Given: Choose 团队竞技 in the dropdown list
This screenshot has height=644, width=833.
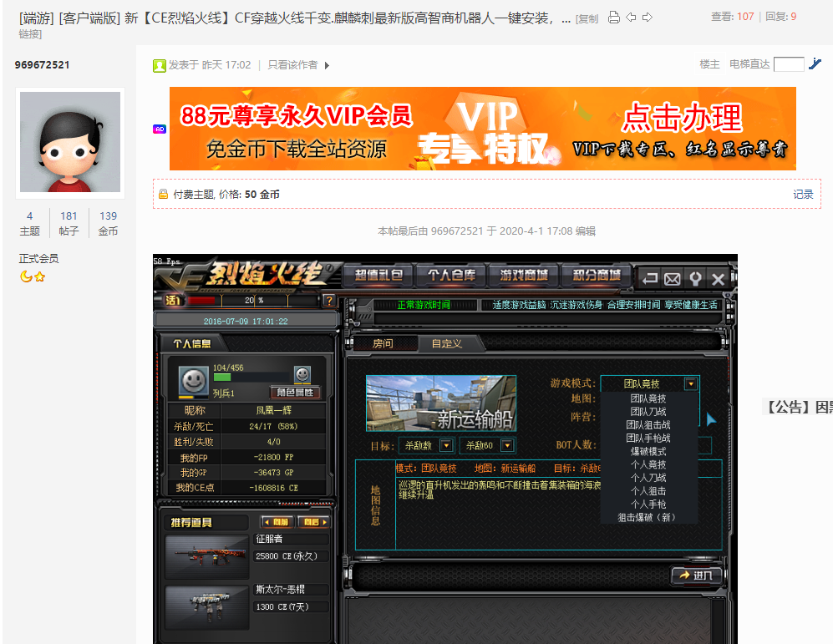Looking at the screenshot, I should [x=648, y=398].
